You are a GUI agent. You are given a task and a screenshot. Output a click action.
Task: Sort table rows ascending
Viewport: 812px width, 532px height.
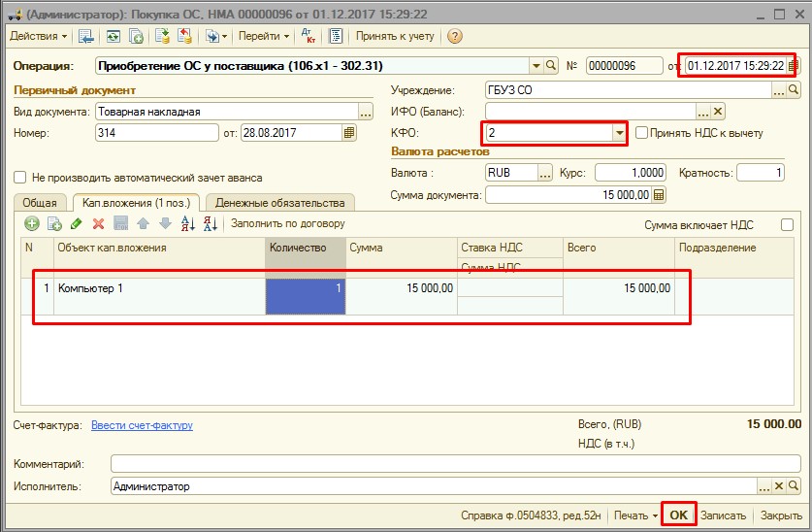(x=188, y=224)
